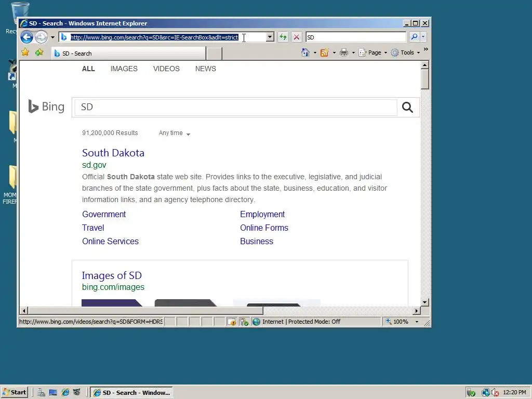Expand the zoom level dropdown arrow
The height and width of the screenshot is (399, 532).
(417, 322)
